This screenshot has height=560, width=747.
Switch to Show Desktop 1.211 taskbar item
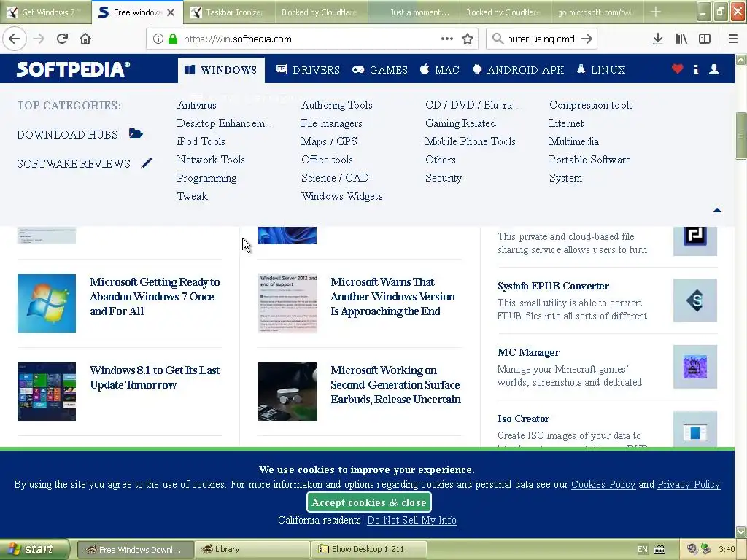point(368,549)
